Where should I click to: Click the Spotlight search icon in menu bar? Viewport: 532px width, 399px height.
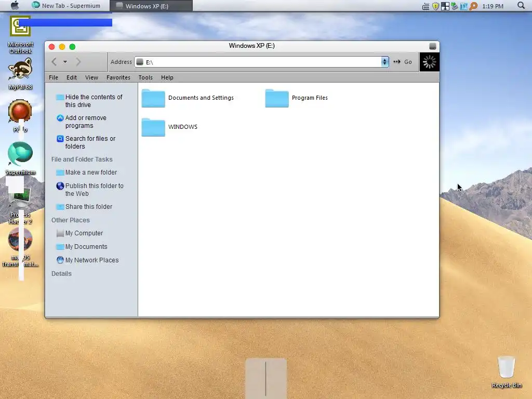pos(521,5)
